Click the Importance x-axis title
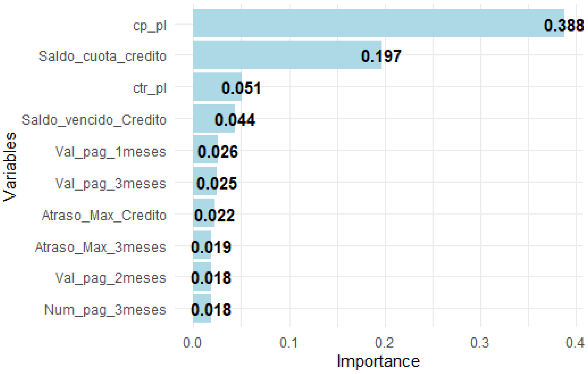The image size is (588, 374). click(378, 361)
